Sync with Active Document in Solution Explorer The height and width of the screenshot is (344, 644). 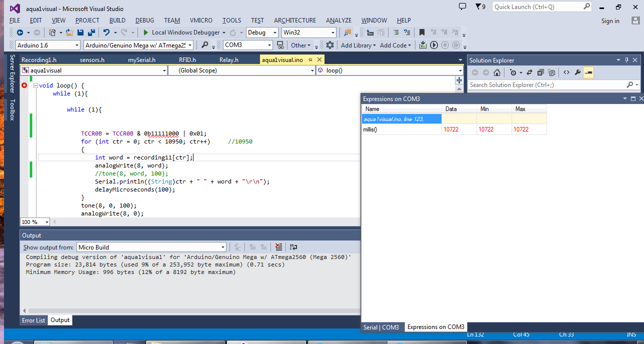[529, 72]
